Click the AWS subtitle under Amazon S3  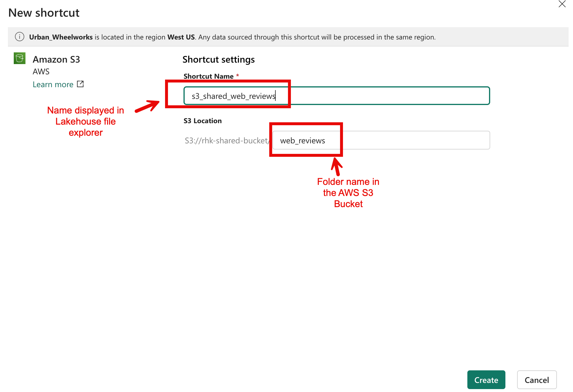point(41,72)
